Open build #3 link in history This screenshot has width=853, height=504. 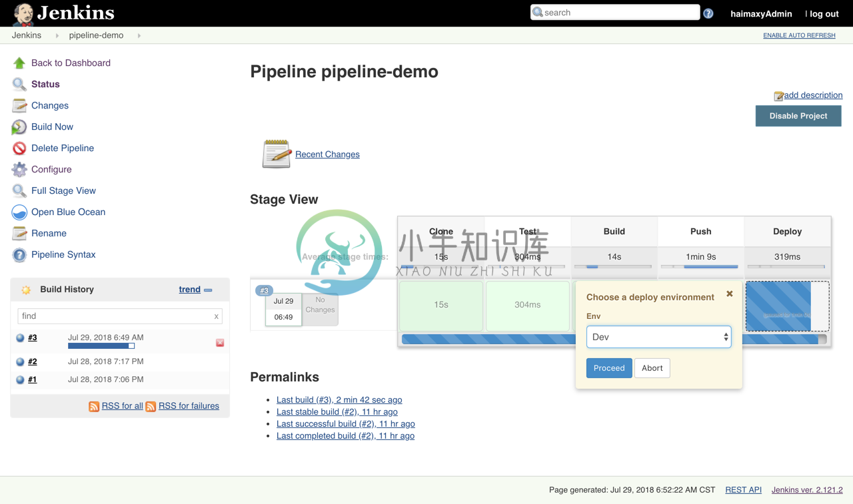pos(33,338)
